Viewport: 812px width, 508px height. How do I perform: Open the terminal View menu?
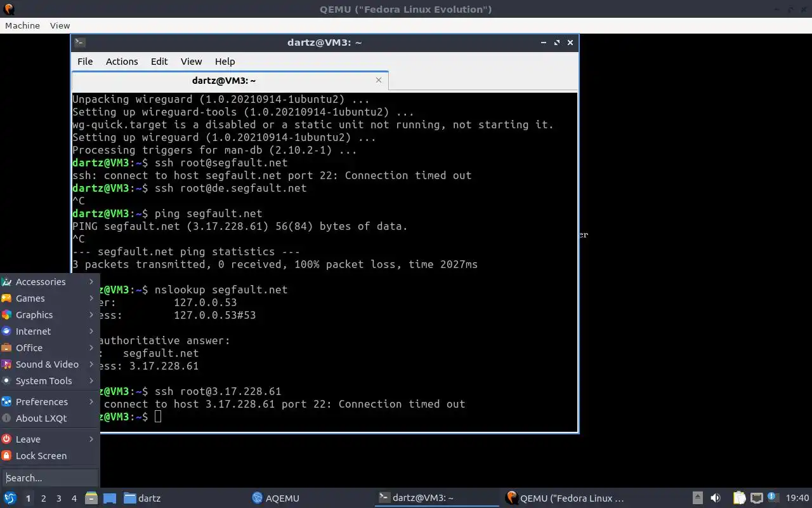191,62
